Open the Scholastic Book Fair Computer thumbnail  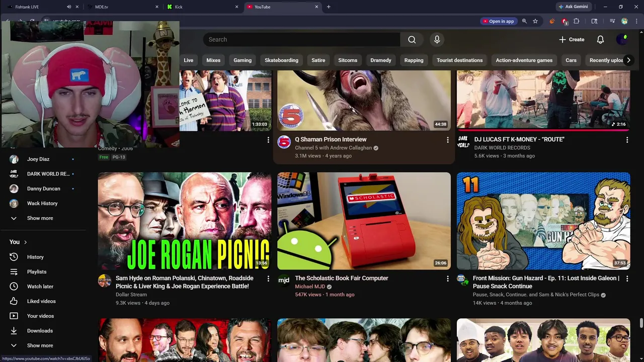364,221
